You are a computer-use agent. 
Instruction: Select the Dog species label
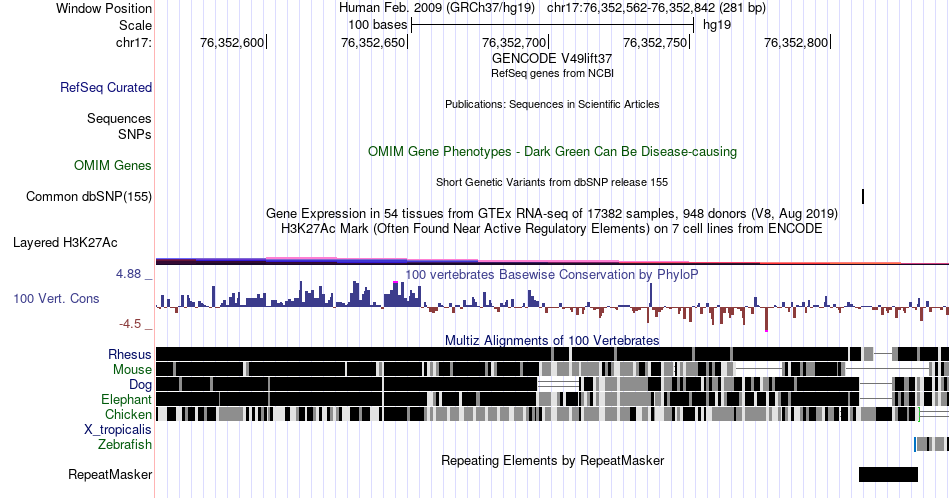(140, 385)
